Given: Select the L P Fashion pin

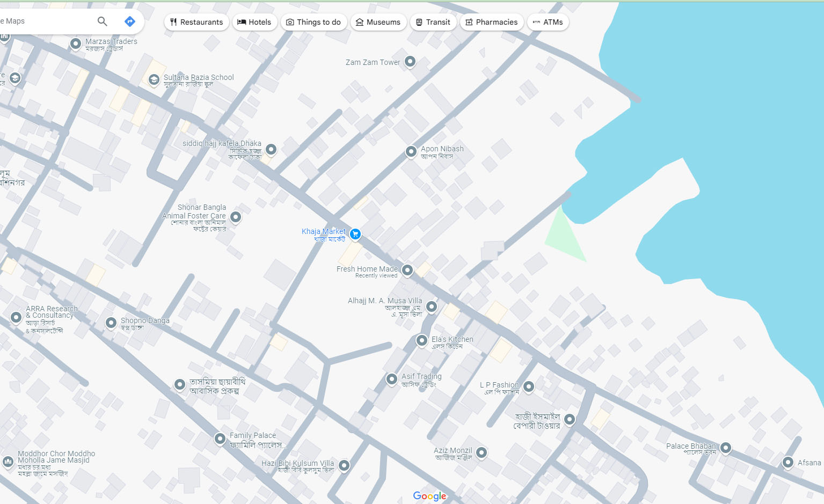Looking at the screenshot, I should coord(529,386).
